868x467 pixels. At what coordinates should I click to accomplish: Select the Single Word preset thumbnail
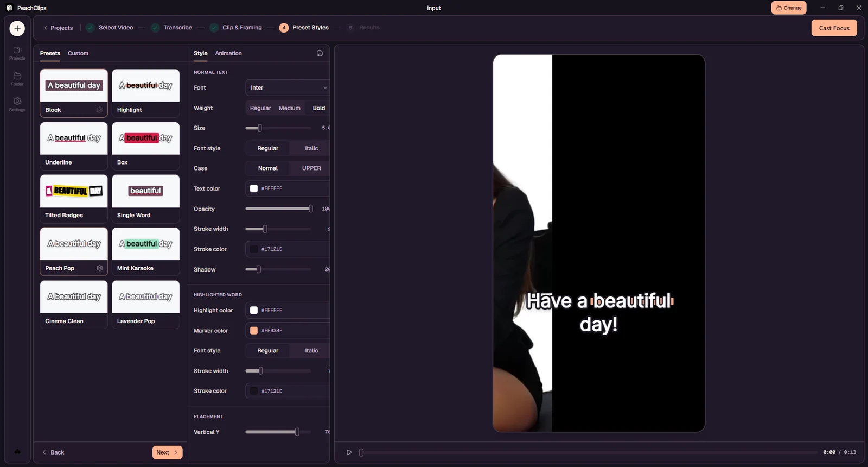(145, 191)
